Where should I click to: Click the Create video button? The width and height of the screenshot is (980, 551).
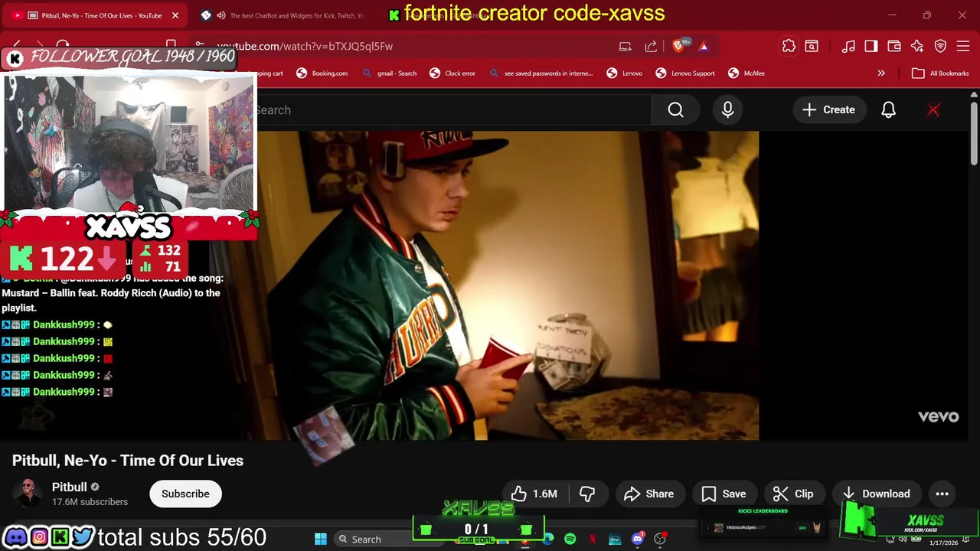[x=828, y=110]
